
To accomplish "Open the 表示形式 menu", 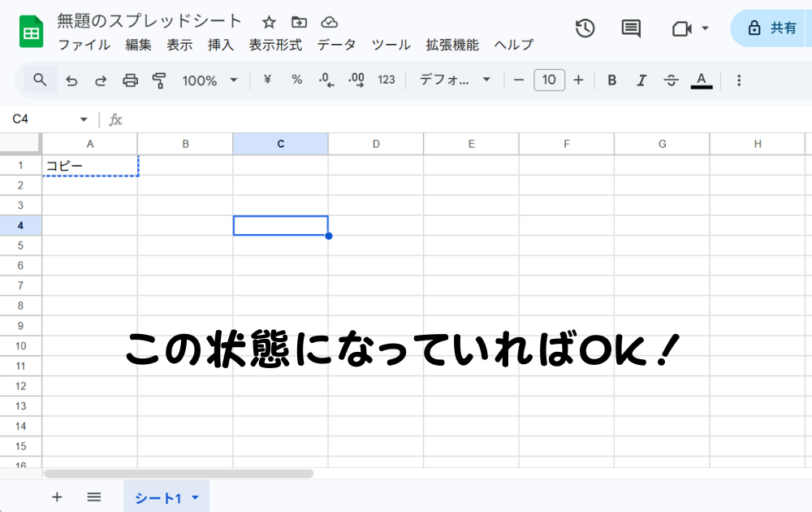I will tap(275, 45).
